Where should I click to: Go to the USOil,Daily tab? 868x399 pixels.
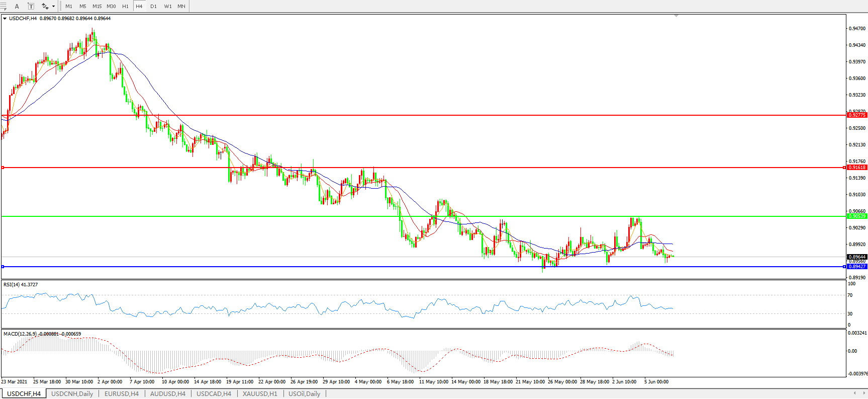pyautogui.click(x=304, y=393)
